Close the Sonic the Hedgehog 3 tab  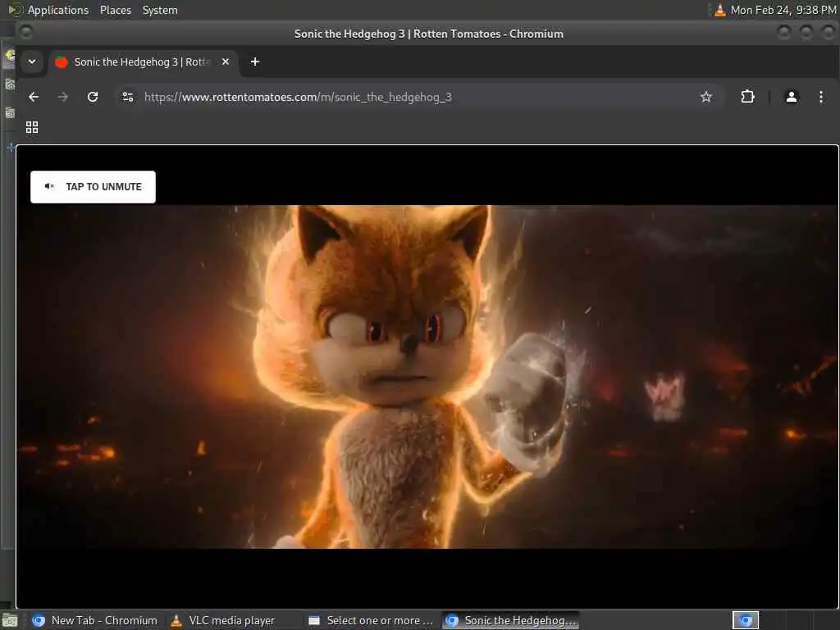[x=226, y=62]
